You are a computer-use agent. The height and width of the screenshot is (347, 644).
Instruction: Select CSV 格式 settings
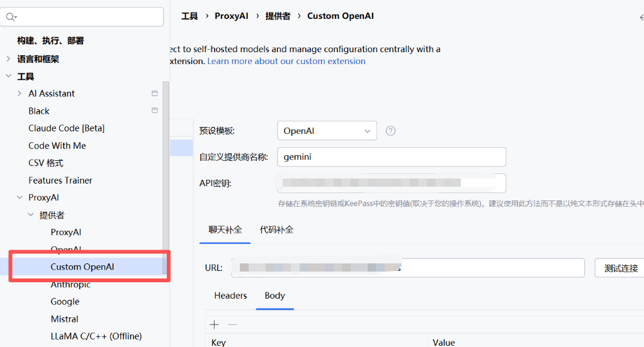click(45, 163)
